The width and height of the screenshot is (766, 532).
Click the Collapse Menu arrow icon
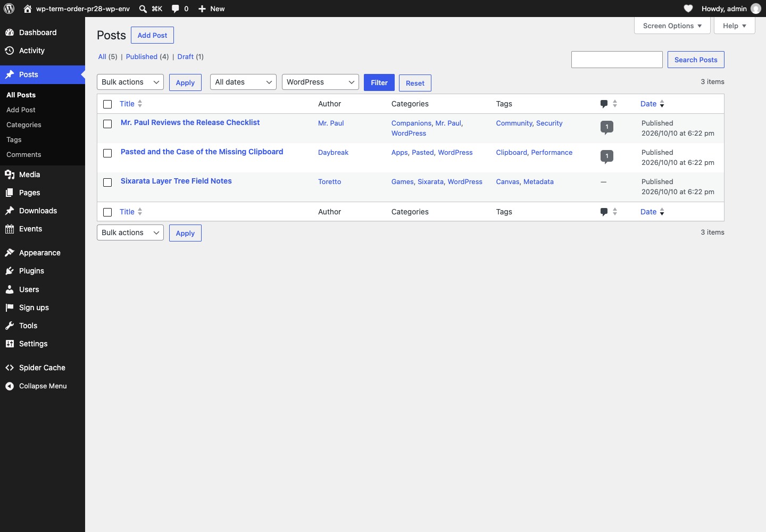pyautogui.click(x=10, y=386)
